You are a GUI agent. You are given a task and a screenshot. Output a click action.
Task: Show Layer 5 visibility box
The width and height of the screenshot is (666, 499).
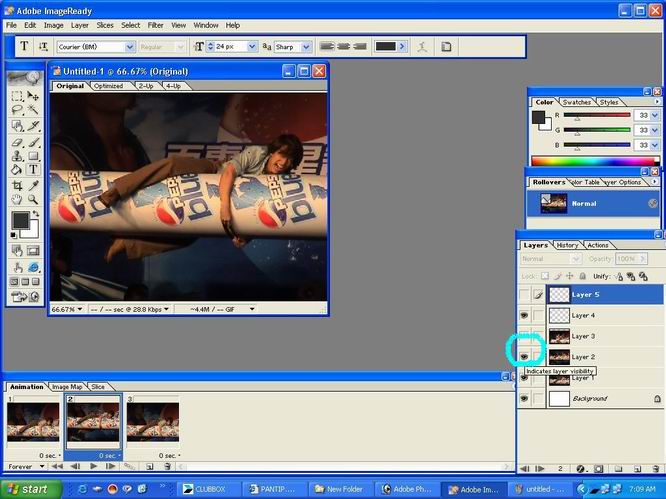(524, 294)
